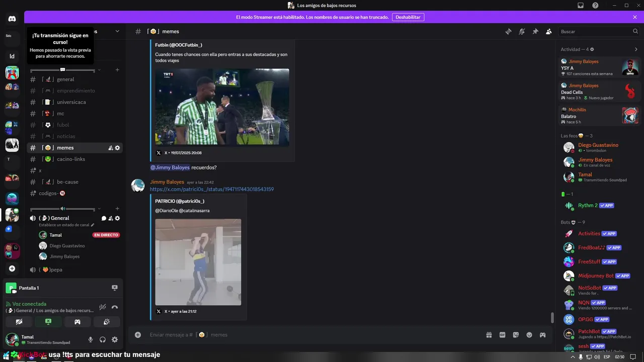This screenshot has width=644, height=362.
Task: Edit memes channel settings gear
Action: click(x=118, y=148)
